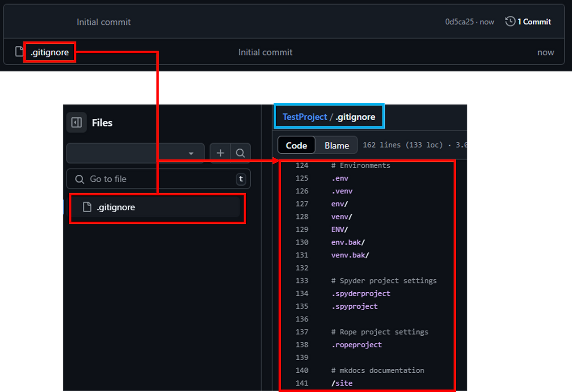This screenshot has width=572, height=392.
Task: Select the Code tab
Action: tap(296, 145)
